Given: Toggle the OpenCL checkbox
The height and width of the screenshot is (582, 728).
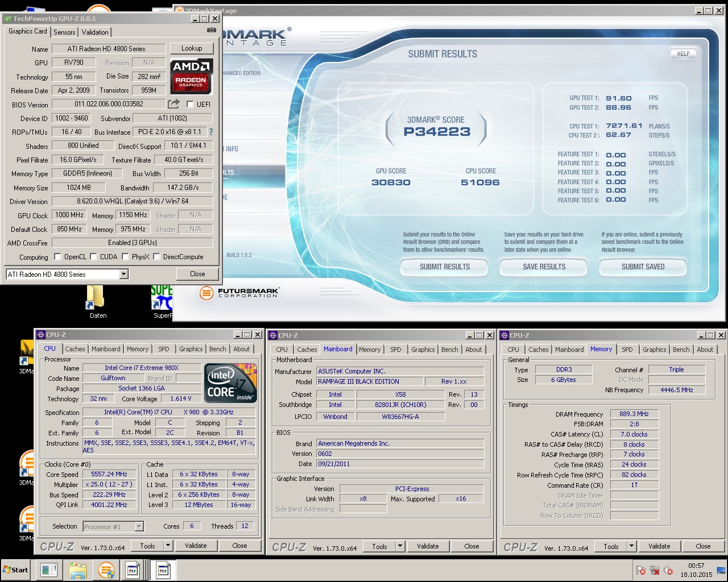Looking at the screenshot, I should 57,257.
